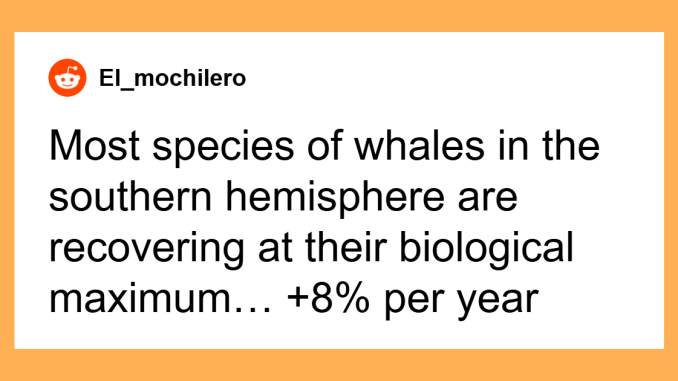
Task: Click the "+8%" figure in the post
Action: 328,299
